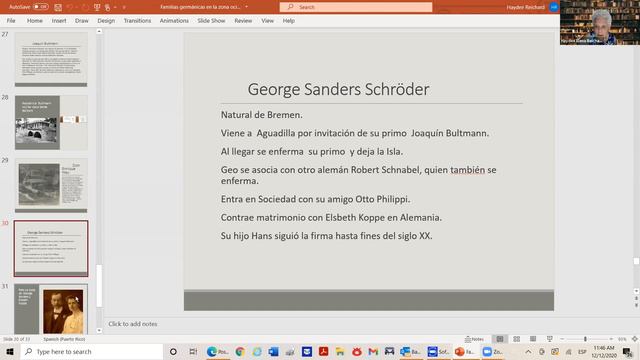Screen dimensions: 640x360
Task: Switch to the Insert tab
Action: [x=59, y=20]
